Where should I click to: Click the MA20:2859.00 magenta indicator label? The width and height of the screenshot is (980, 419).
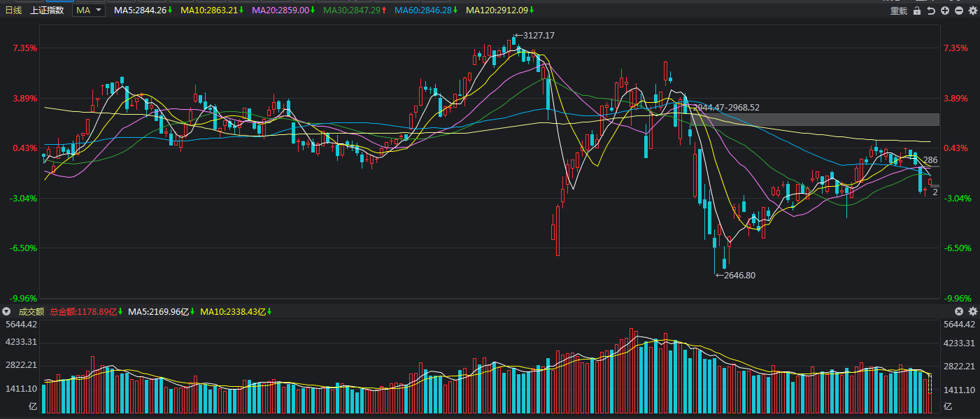pos(279,10)
